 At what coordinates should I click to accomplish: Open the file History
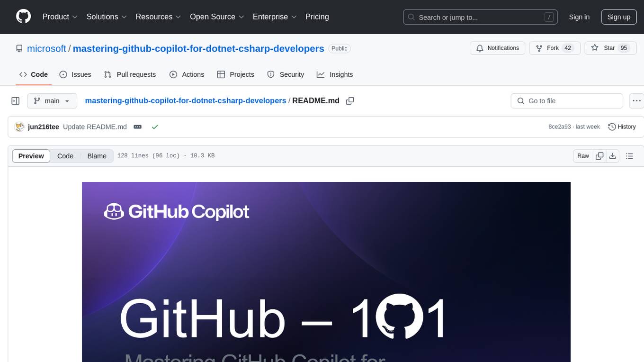coord(622,127)
